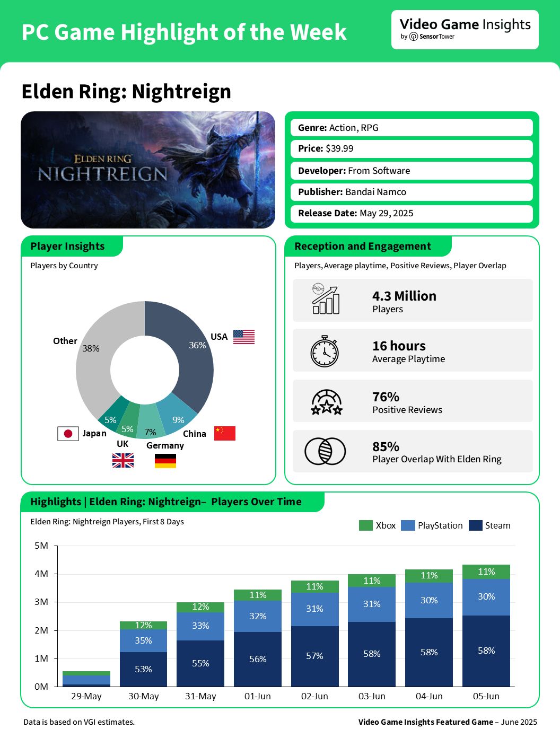
Task: Click the Genre: Action, RPG field
Action: [x=412, y=128]
